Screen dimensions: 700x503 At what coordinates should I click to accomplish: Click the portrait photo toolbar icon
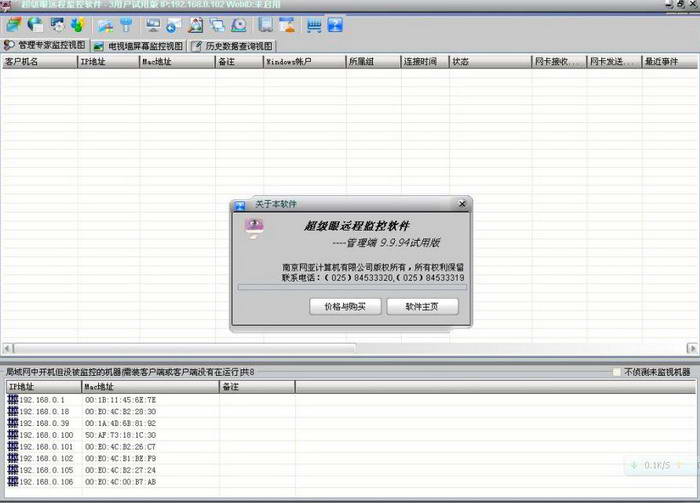(x=196, y=25)
